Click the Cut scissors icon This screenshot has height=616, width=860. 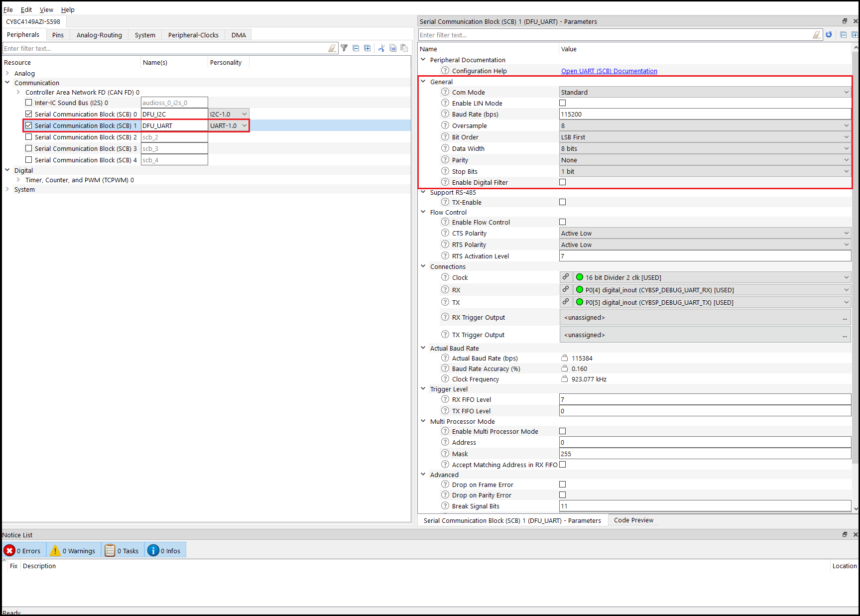point(381,48)
